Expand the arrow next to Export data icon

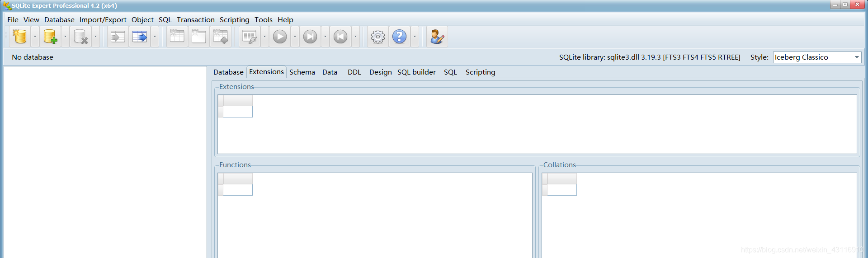[155, 37]
